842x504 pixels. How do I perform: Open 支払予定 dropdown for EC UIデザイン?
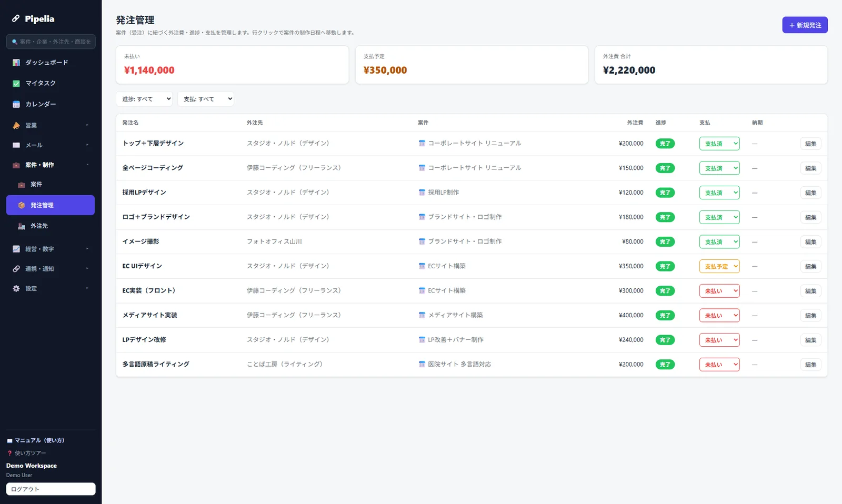(719, 266)
